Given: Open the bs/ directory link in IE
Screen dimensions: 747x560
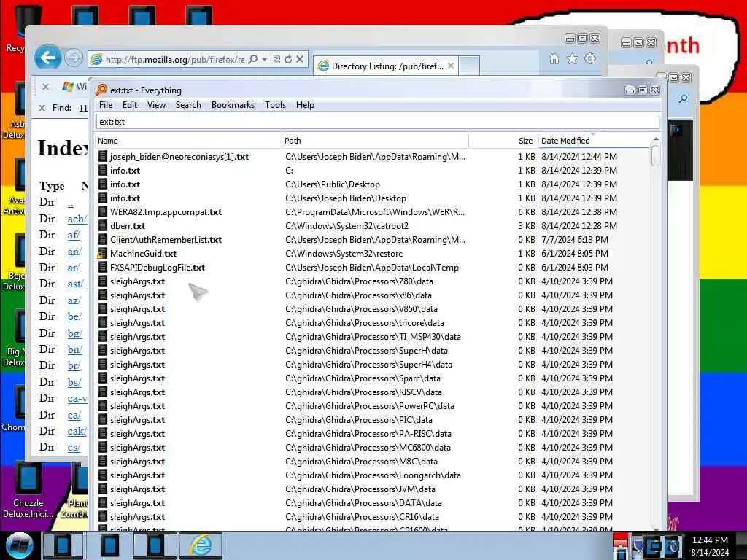Looking at the screenshot, I should pyautogui.click(x=74, y=382).
